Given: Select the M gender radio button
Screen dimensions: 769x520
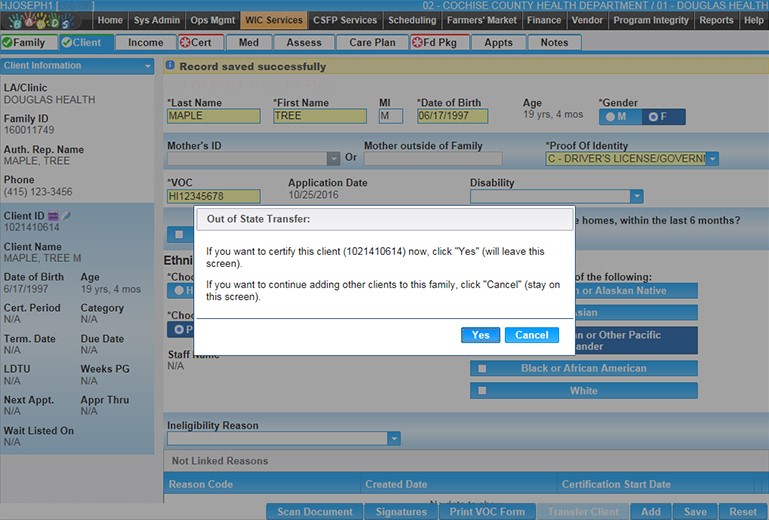Looking at the screenshot, I should coord(609,117).
